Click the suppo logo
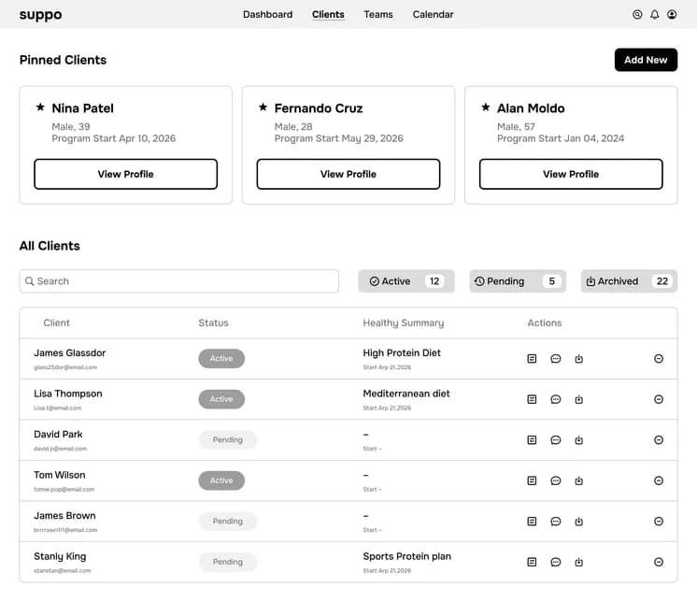The image size is (697, 616). click(40, 15)
